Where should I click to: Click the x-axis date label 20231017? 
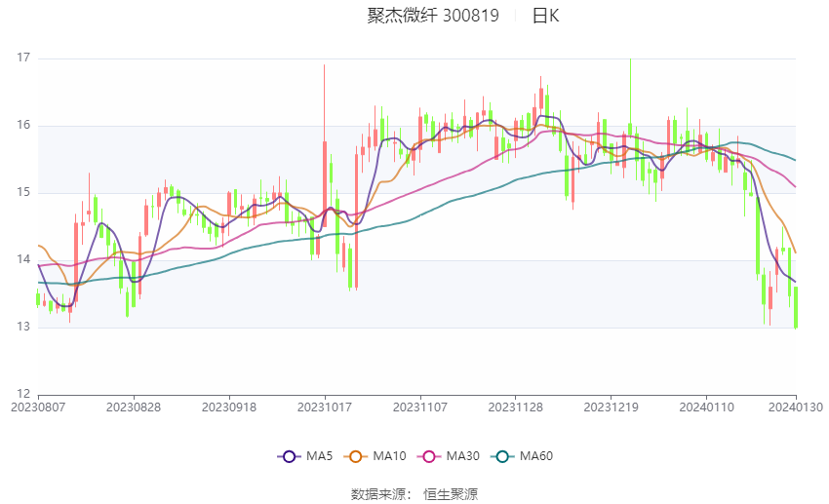pos(325,407)
